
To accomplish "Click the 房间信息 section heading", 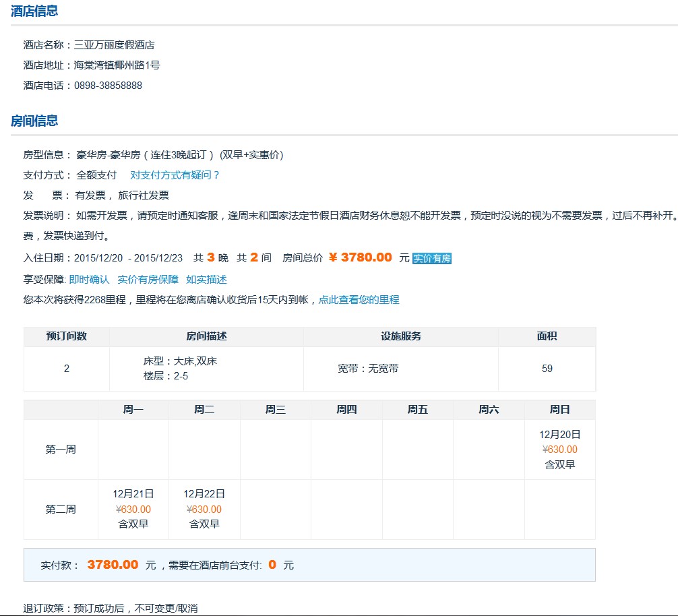I will click(34, 121).
